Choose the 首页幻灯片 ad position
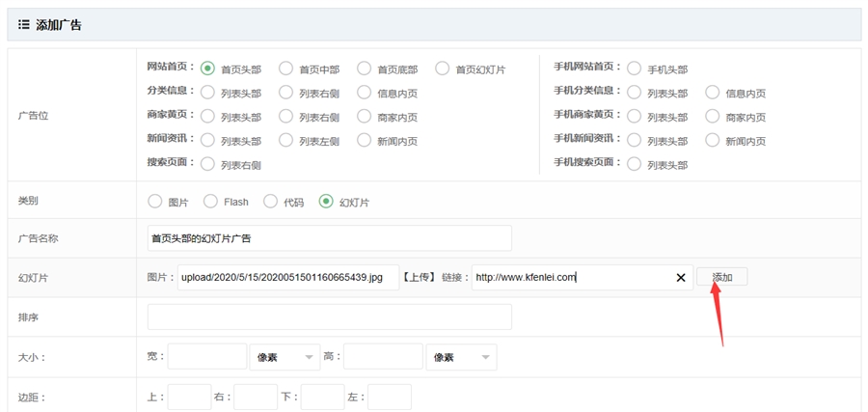 442,69
